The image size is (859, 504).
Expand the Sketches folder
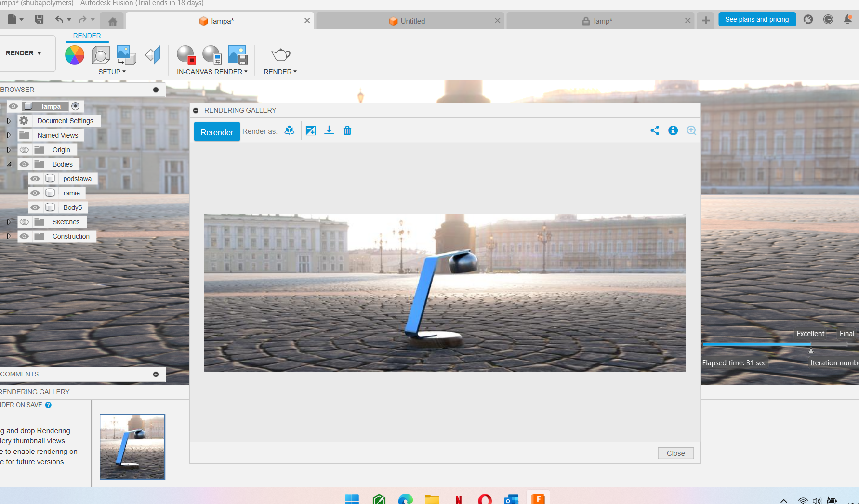click(x=9, y=222)
